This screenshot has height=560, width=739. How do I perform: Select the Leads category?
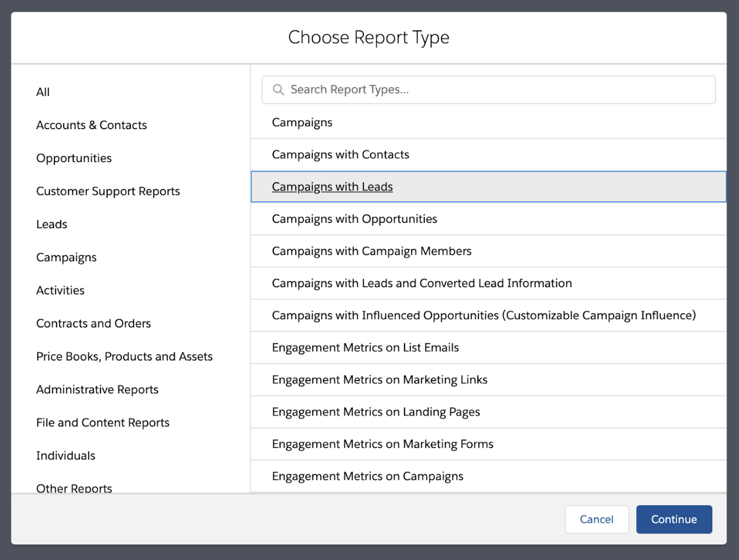click(x=51, y=224)
